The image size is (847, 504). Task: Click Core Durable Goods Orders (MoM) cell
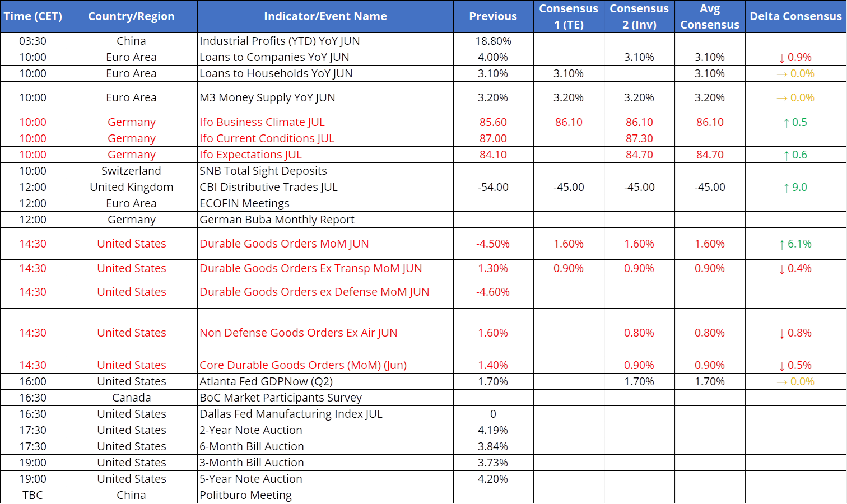click(325, 365)
